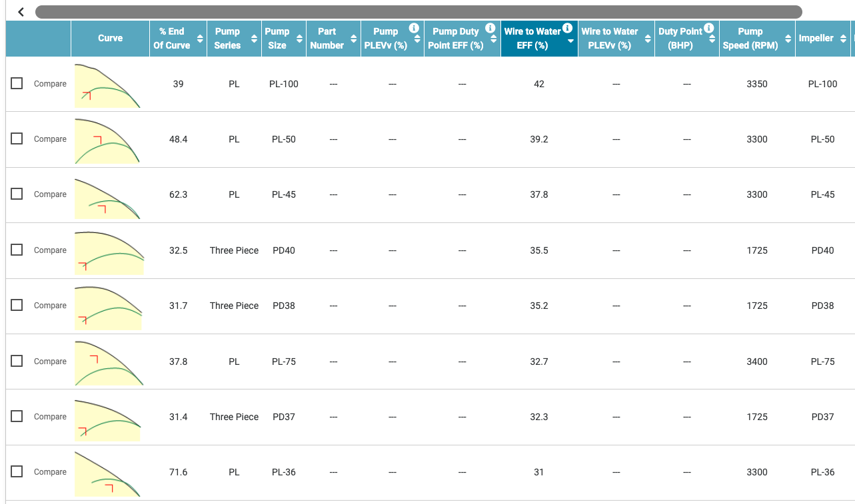This screenshot has width=855, height=504.
Task: Click Compare link on the PL-36 row
Action: (50, 471)
